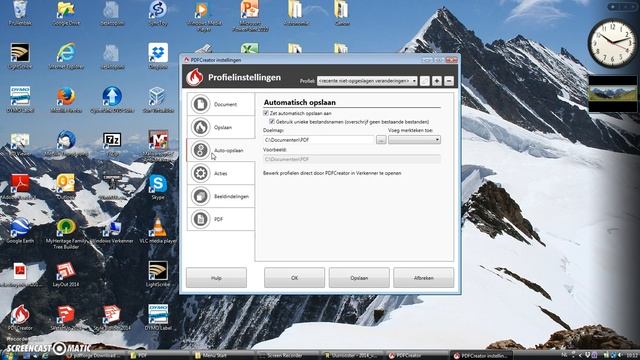640x360 pixels.
Task: Open the Document settings tab
Action: click(221, 104)
